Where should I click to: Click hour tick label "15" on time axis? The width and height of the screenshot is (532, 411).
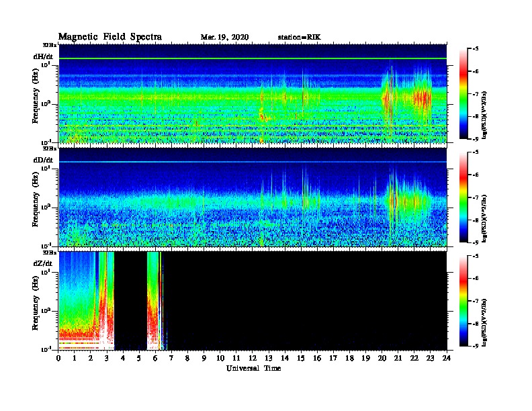pyautogui.click(x=301, y=358)
